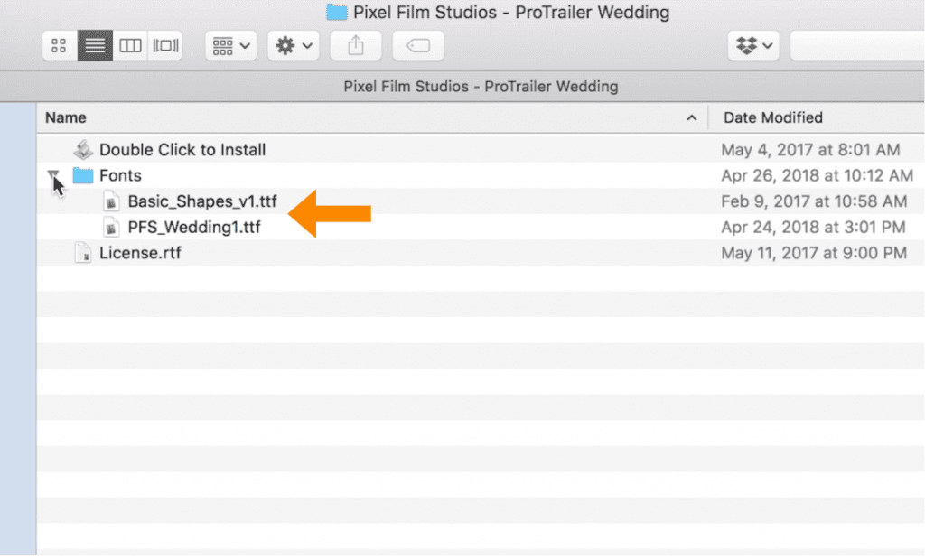Select the Basic_Shapes_v1.ttf file icon
The image size is (925, 560).
[x=111, y=201]
